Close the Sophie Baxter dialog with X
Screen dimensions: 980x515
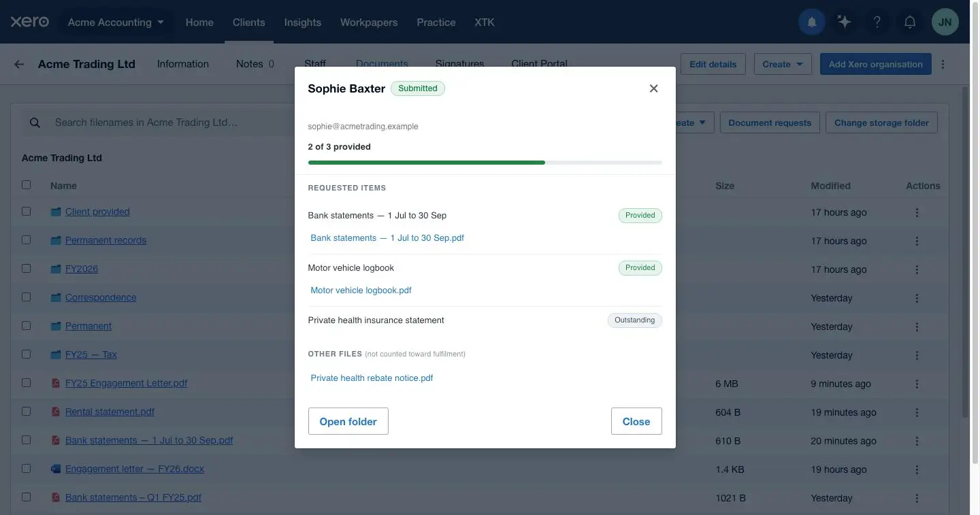point(653,88)
